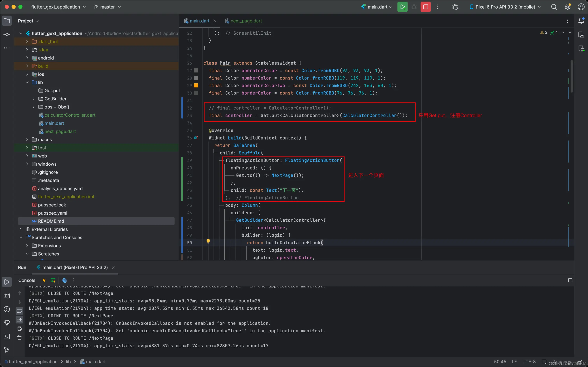The height and width of the screenshot is (367, 588).
Task: Select the Console tab
Action: click(x=27, y=280)
